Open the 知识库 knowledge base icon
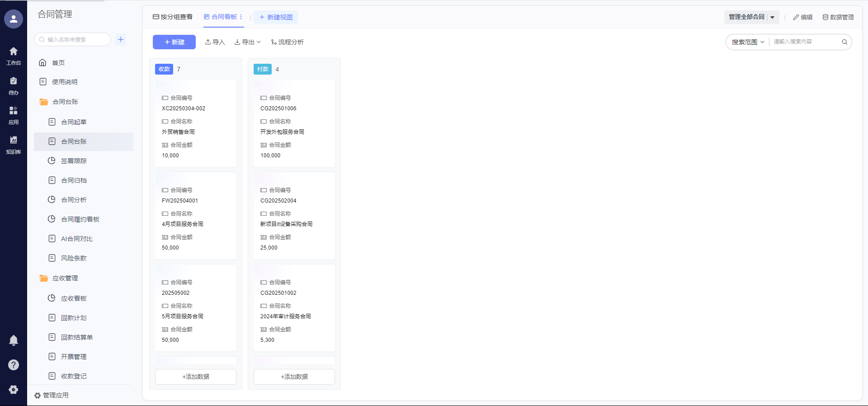 click(14, 145)
